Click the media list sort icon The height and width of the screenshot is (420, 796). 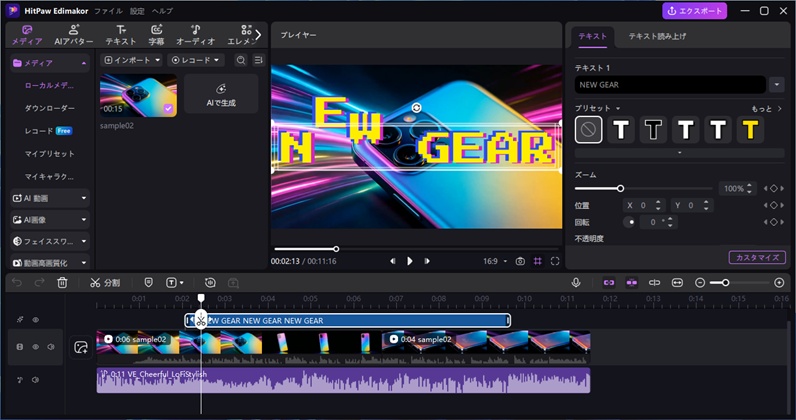coord(258,60)
